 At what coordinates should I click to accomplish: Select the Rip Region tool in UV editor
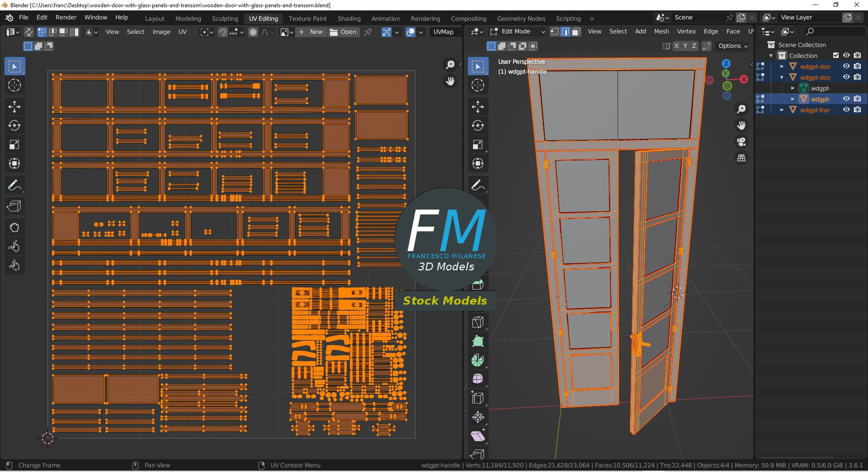click(14, 206)
